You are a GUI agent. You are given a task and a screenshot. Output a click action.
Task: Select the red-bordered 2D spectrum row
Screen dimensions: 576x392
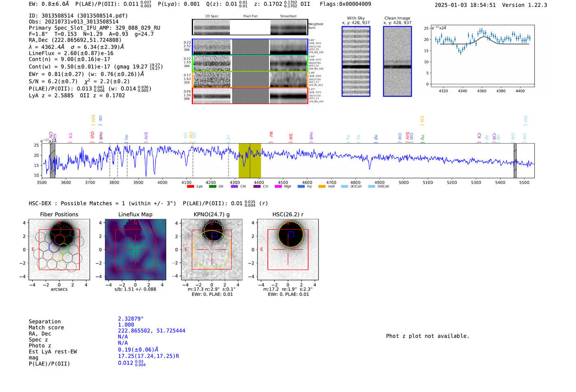pos(250,95)
